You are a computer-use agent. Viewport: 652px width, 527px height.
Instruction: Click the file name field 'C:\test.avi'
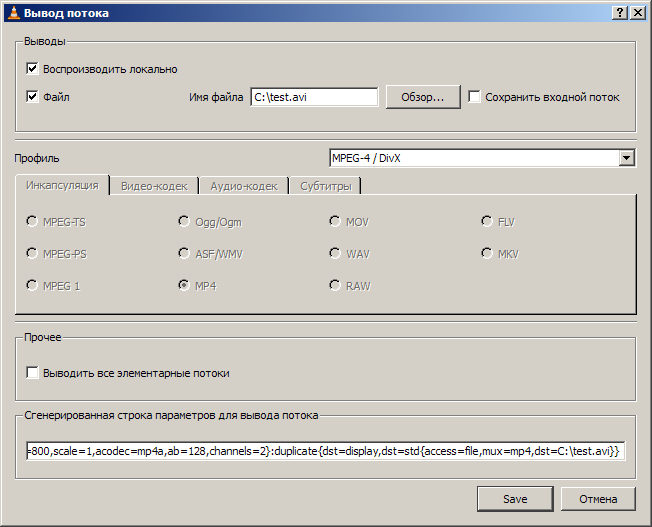(x=313, y=97)
